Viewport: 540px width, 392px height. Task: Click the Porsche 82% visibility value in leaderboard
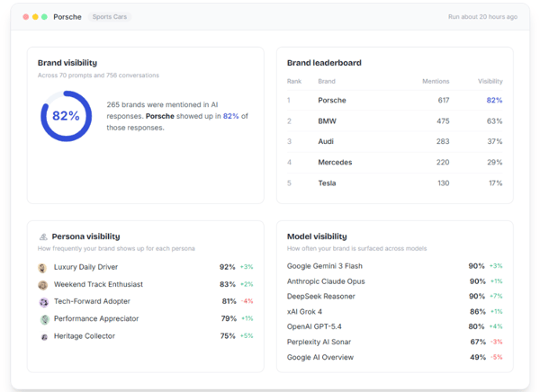pos(494,101)
